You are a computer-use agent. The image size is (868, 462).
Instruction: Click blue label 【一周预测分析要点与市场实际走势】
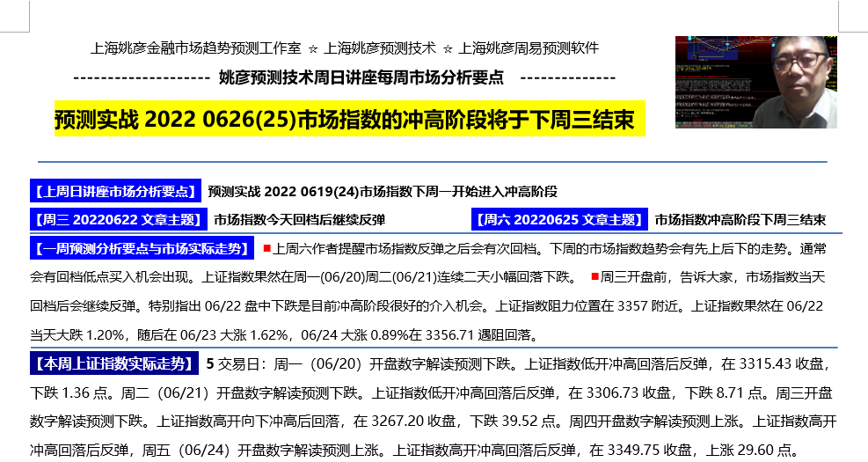pyautogui.click(x=142, y=248)
